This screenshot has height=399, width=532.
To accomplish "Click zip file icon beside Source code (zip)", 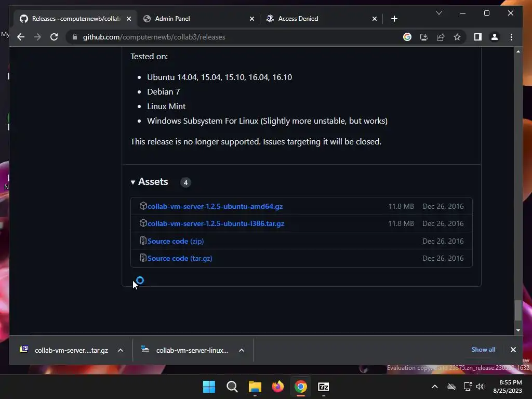I will [143, 241].
